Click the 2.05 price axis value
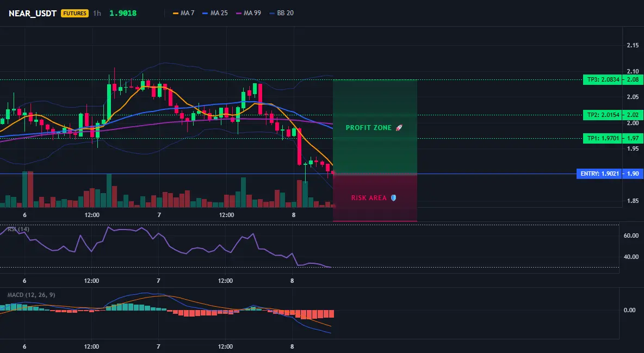 click(633, 97)
